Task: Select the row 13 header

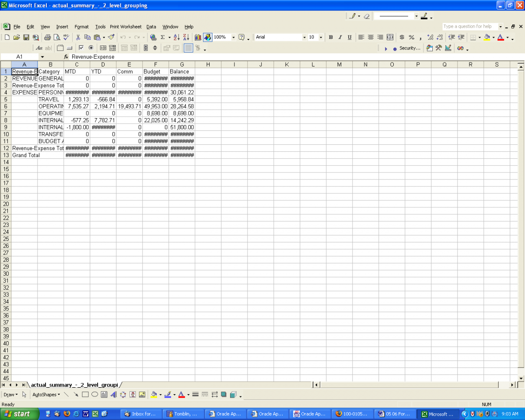Action: tap(6, 155)
